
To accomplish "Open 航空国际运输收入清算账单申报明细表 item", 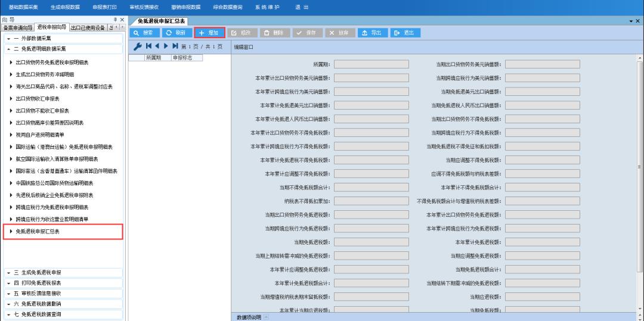I will point(57,159).
